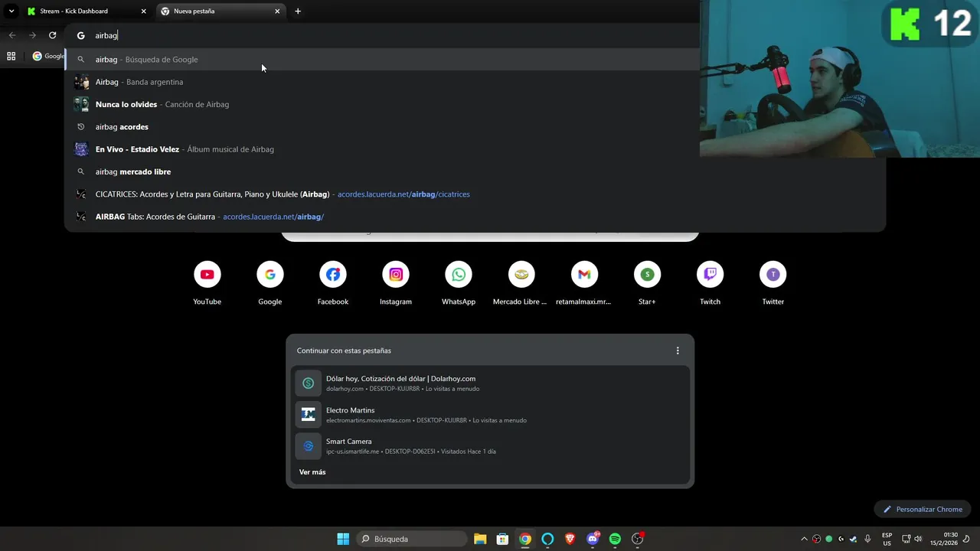980x551 pixels.
Task: Open Chrome from the taskbar
Action: click(x=525, y=539)
